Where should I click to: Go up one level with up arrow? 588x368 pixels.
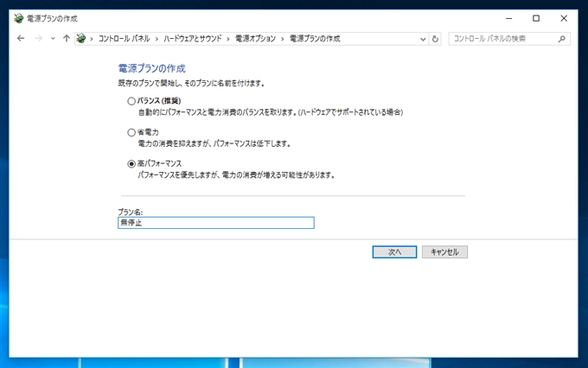pos(67,38)
